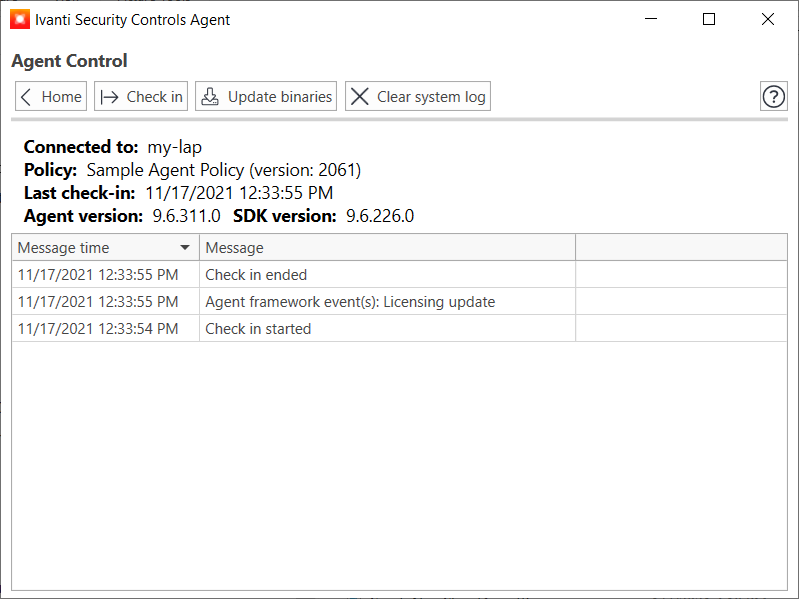Click the timestamp beside Licensing update
Viewport: 799px width, 599px height.
coord(105,302)
